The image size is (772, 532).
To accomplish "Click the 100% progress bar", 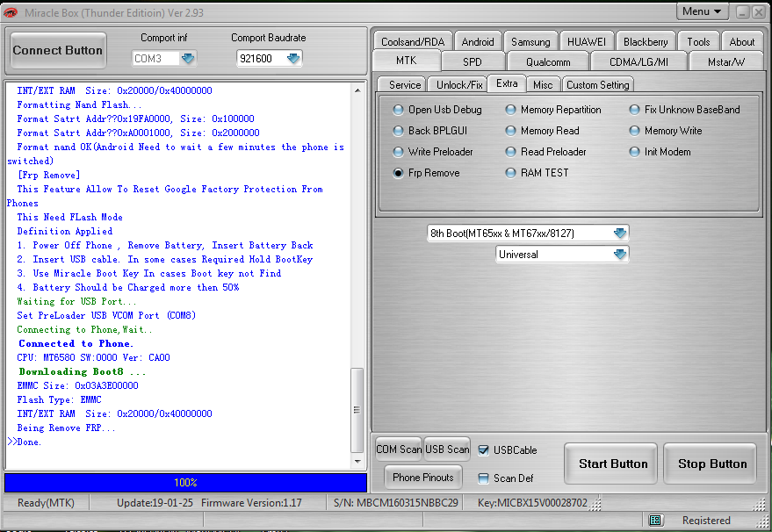I will click(185, 483).
